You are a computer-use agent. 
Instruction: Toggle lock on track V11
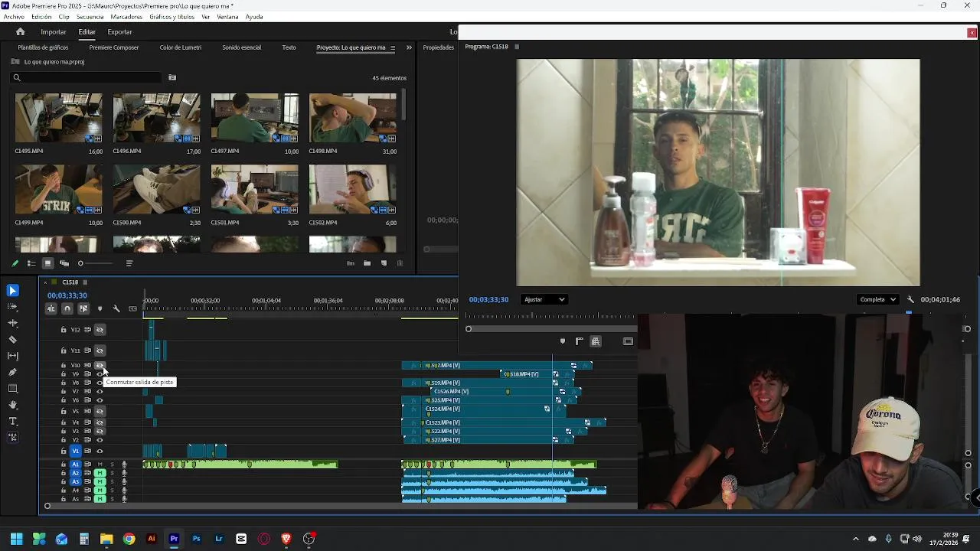pos(64,350)
